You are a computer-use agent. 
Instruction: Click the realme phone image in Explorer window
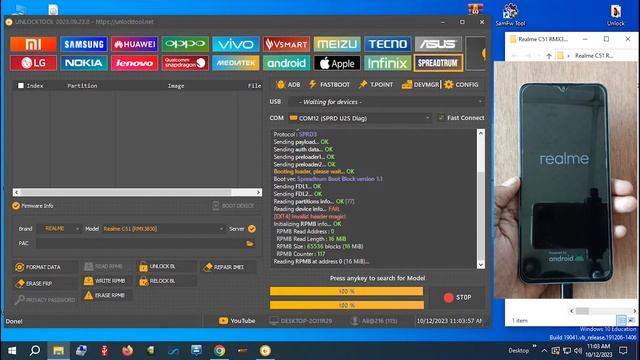click(565, 180)
